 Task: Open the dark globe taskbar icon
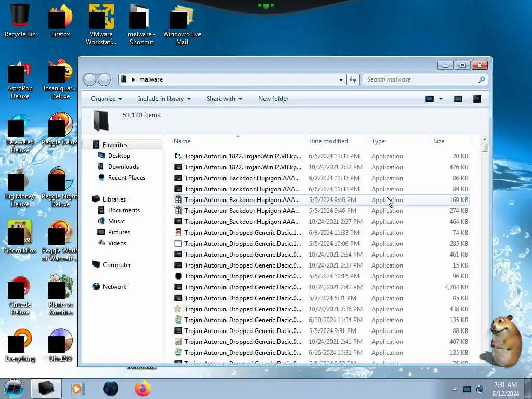click(x=111, y=389)
